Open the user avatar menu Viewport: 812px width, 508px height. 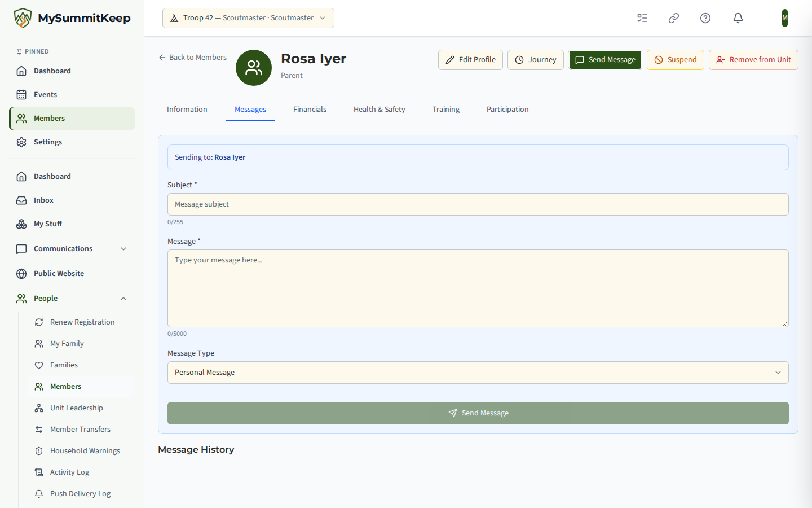tap(785, 18)
